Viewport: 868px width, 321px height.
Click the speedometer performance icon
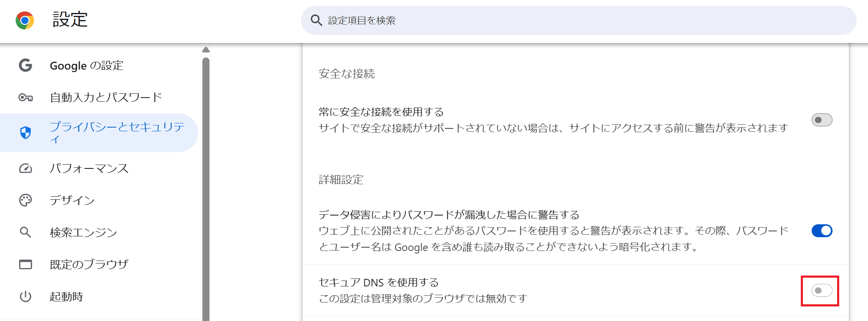click(25, 168)
